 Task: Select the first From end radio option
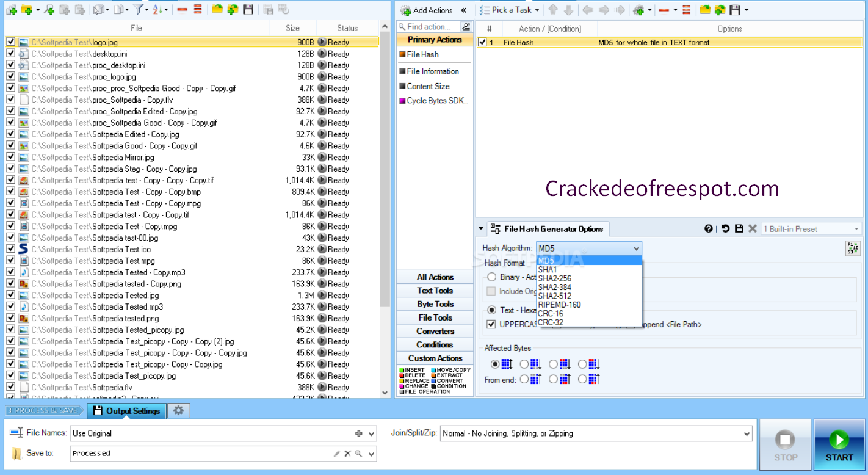click(523, 379)
